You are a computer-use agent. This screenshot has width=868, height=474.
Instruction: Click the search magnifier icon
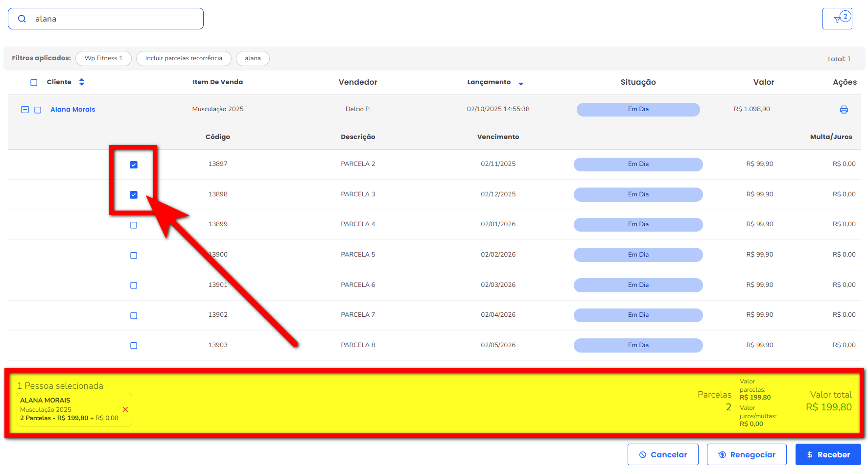pyautogui.click(x=22, y=19)
